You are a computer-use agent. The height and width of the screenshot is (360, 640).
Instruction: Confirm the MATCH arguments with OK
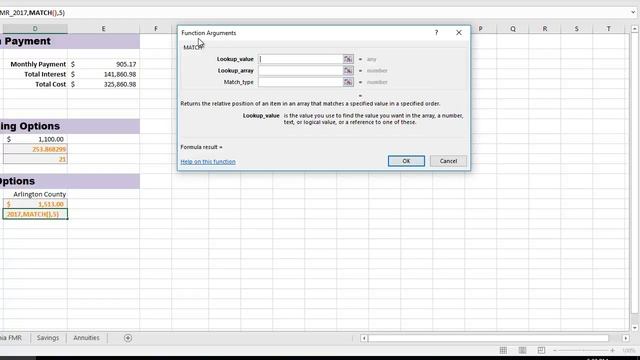coord(406,161)
